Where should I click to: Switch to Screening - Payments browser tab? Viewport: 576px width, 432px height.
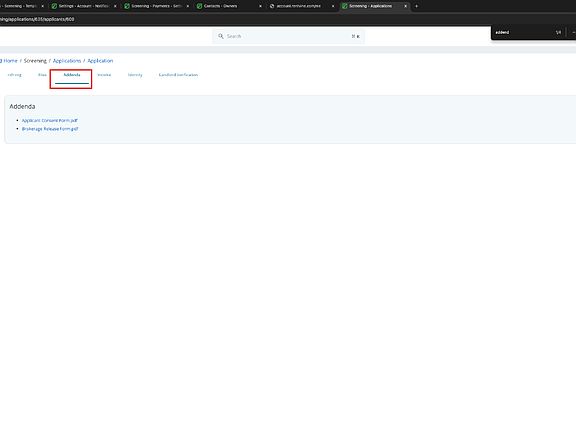[156, 6]
